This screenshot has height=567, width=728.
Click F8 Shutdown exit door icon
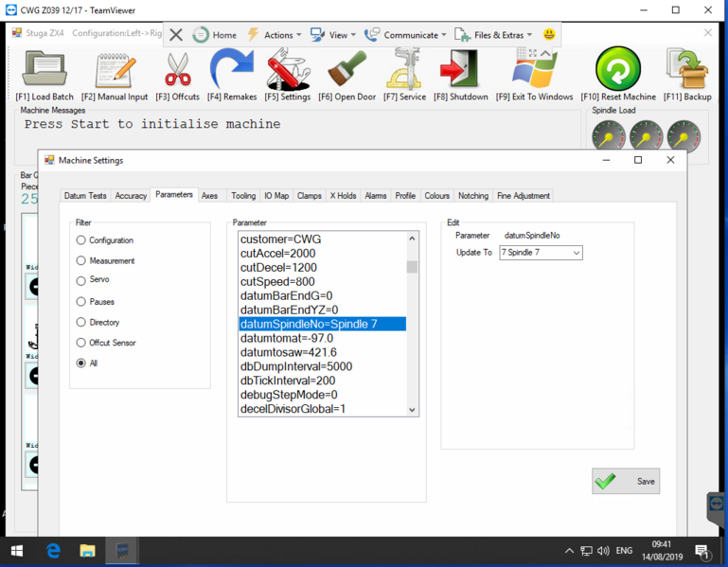pyautogui.click(x=459, y=69)
